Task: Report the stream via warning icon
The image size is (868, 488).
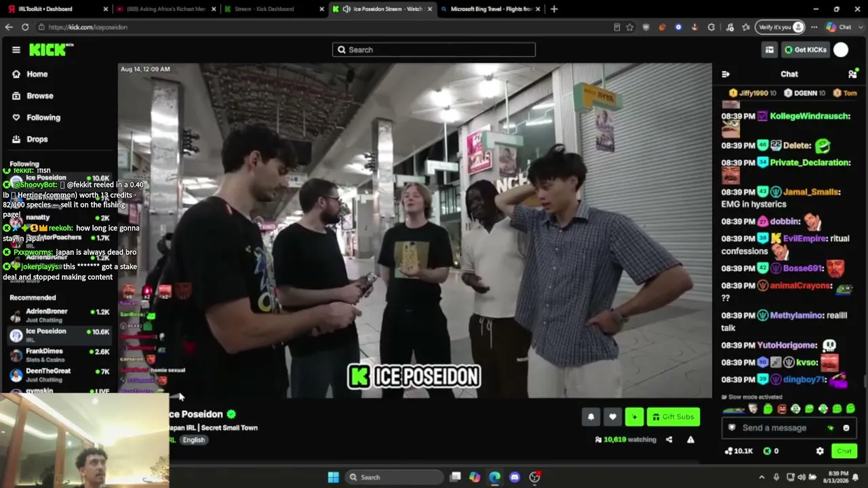Action: [690, 439]
